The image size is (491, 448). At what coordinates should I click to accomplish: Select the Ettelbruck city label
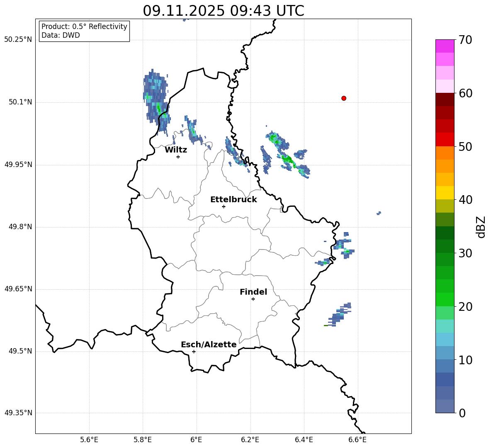233,199
